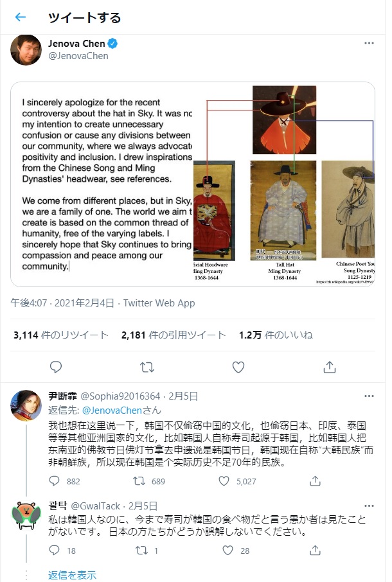View the 1.2万 likes list
Screen dimensions: 392x582
276,335
